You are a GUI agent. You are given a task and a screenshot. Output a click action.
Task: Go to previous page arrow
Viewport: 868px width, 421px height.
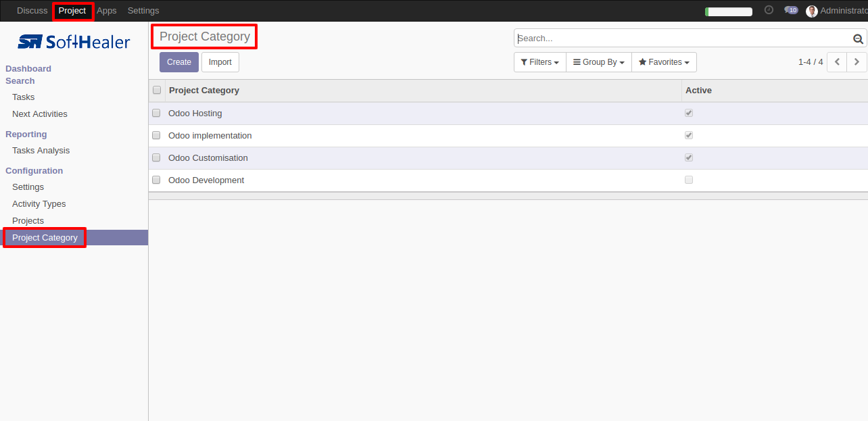[837, 62]
